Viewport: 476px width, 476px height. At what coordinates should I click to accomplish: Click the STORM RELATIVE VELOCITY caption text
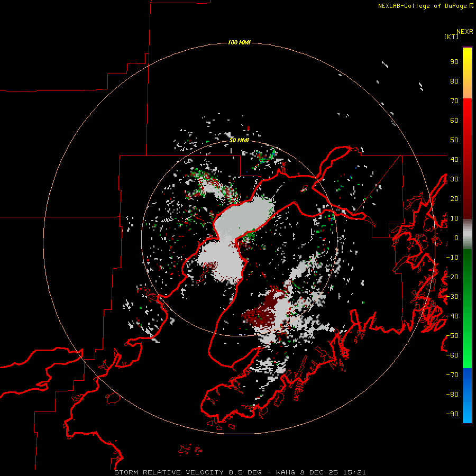click(x=169, y=472)
